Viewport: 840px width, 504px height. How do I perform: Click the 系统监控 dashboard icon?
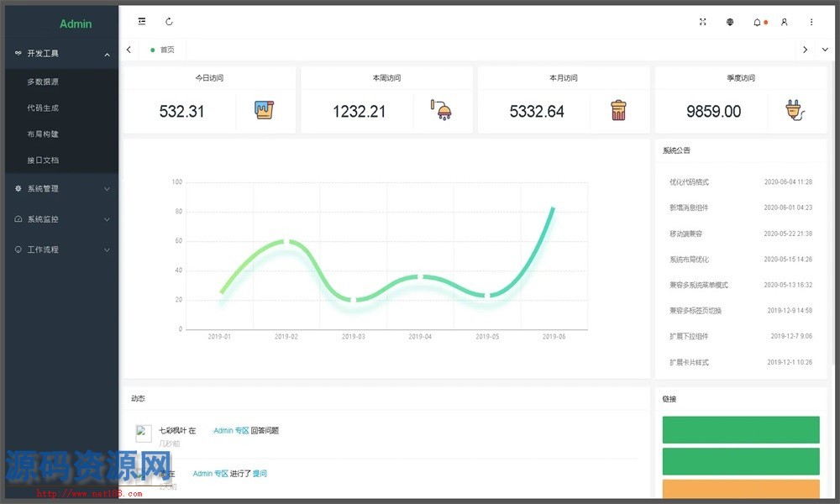[18, 219]
